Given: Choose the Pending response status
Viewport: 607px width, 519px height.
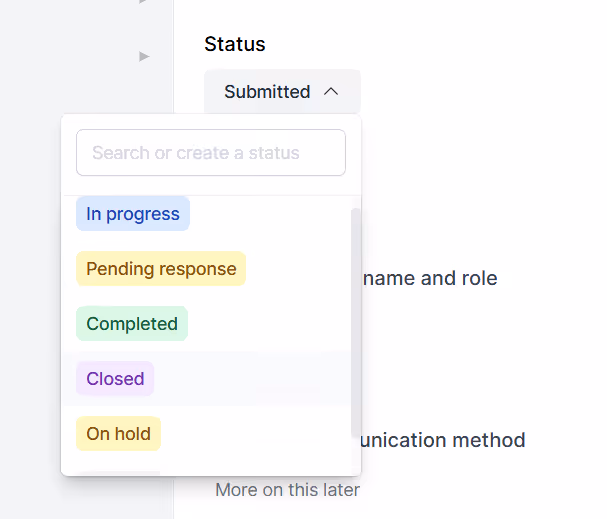Looking at the screenshot, I should [x=161, y=269].
